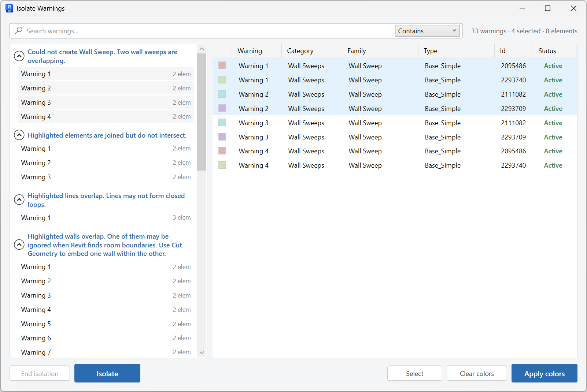Sort by the Warning column header
This screenshot has height=392, width=587.
click(x=257, y=51)
